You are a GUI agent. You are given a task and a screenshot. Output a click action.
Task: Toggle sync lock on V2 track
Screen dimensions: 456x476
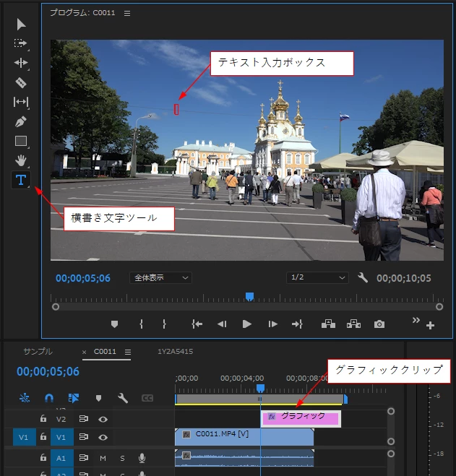pyautogui.click(x=84, y=419)
